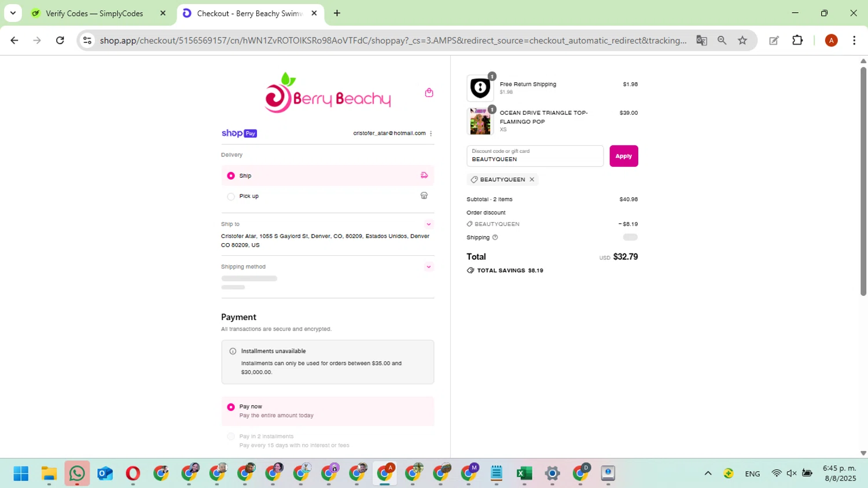Open account options next to the email address

(431, 134)
